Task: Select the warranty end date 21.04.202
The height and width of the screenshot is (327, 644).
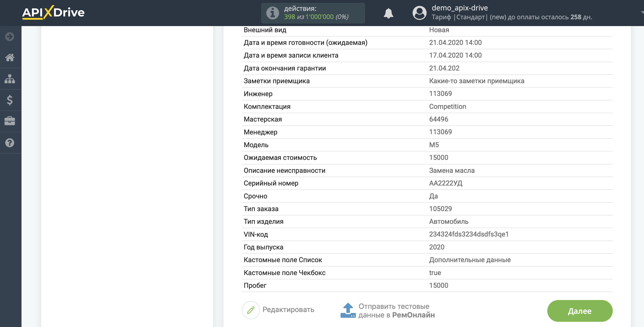Action: (444, 68)
